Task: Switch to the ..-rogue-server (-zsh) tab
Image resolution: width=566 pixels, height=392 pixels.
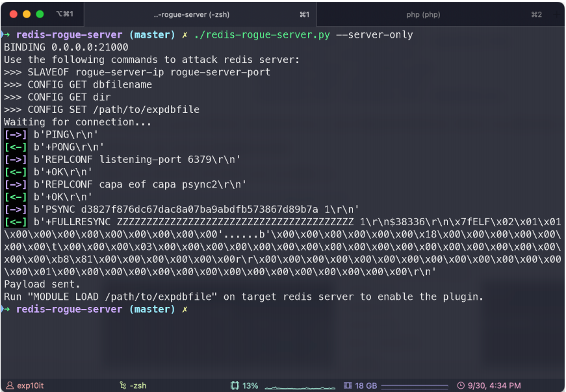Action: click(x=200, y=14)
